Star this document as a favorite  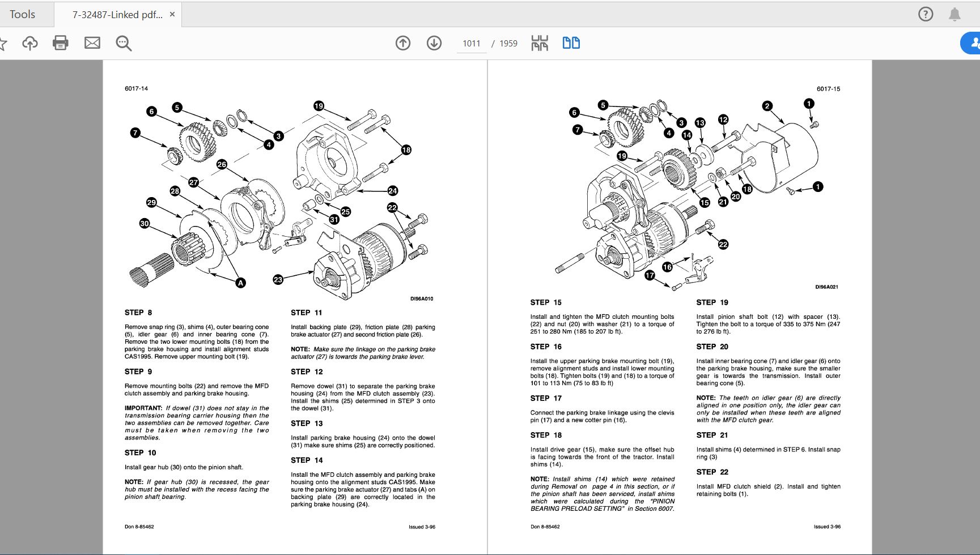point(5,42)
